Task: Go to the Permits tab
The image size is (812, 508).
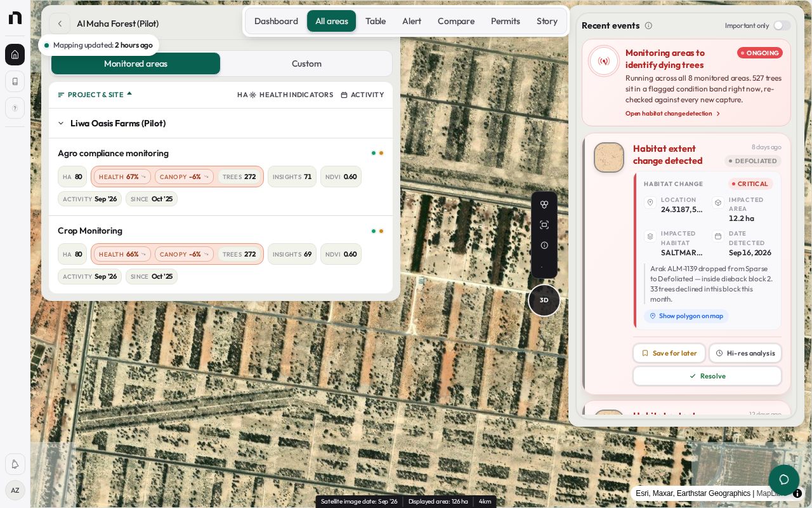Action: click(x=506, y=21)
